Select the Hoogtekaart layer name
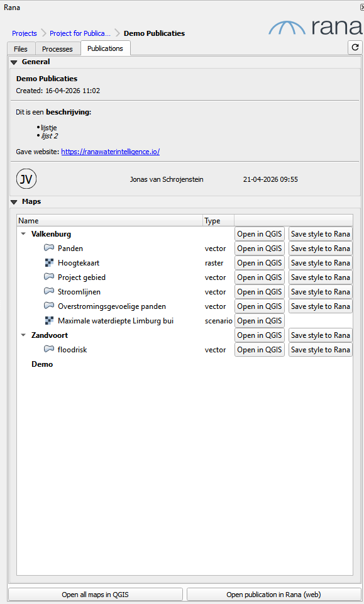364x604 pixels. click(x=79, y=263)
